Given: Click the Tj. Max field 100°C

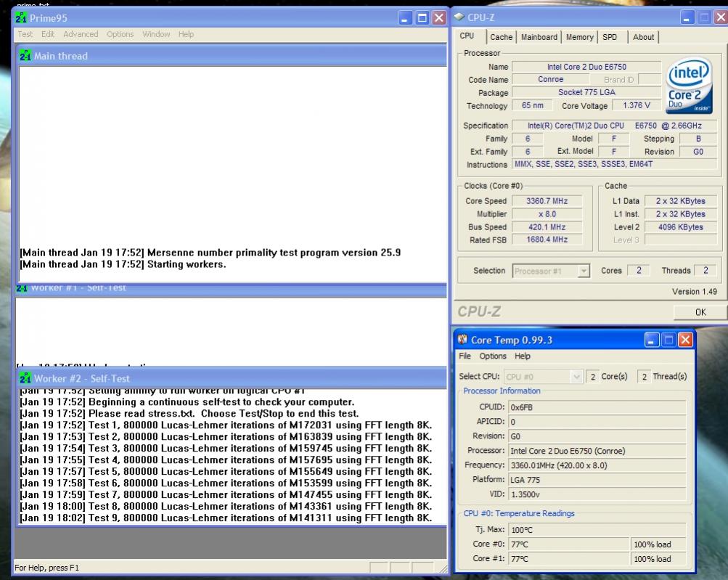Looking at the screenshot, I should tap(597, 529).
